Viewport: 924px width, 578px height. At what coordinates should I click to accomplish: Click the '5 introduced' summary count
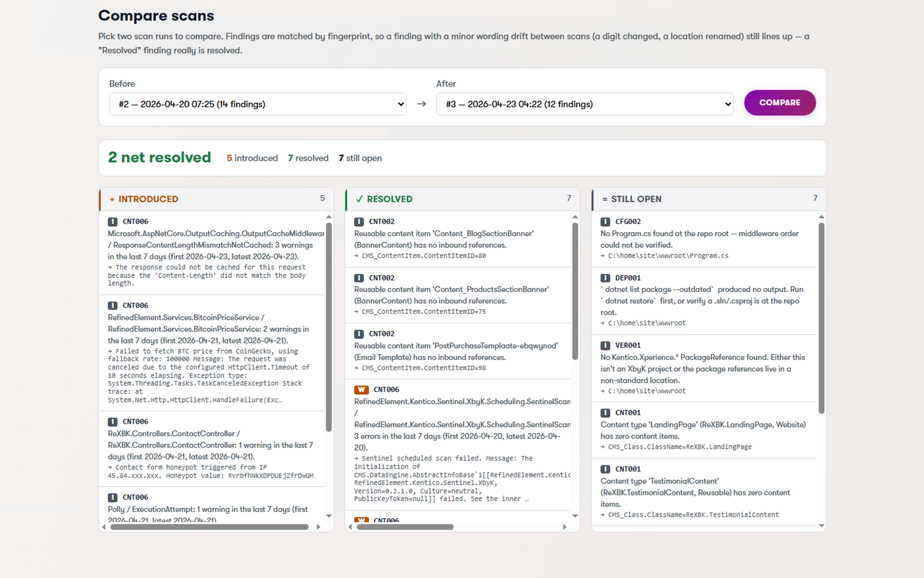pos(252,158)
